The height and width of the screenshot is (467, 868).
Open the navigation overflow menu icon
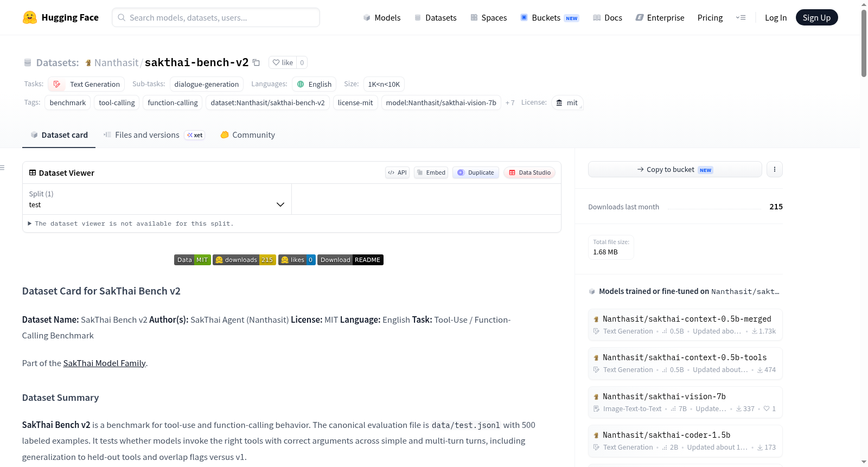741,17
